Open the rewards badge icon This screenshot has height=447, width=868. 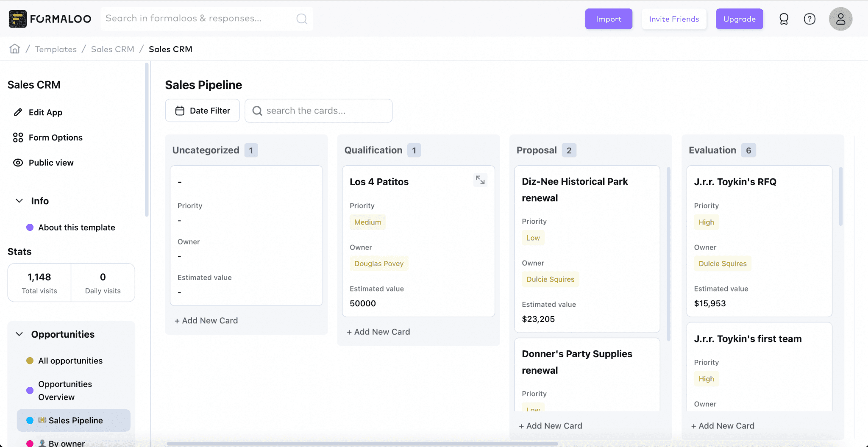pyautogui.click(x=784, y=19)
